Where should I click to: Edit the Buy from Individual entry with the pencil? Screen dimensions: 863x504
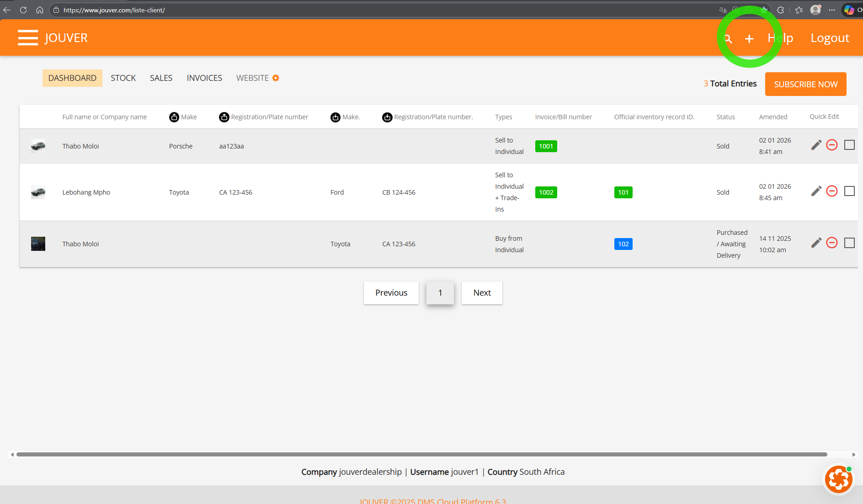816,243
